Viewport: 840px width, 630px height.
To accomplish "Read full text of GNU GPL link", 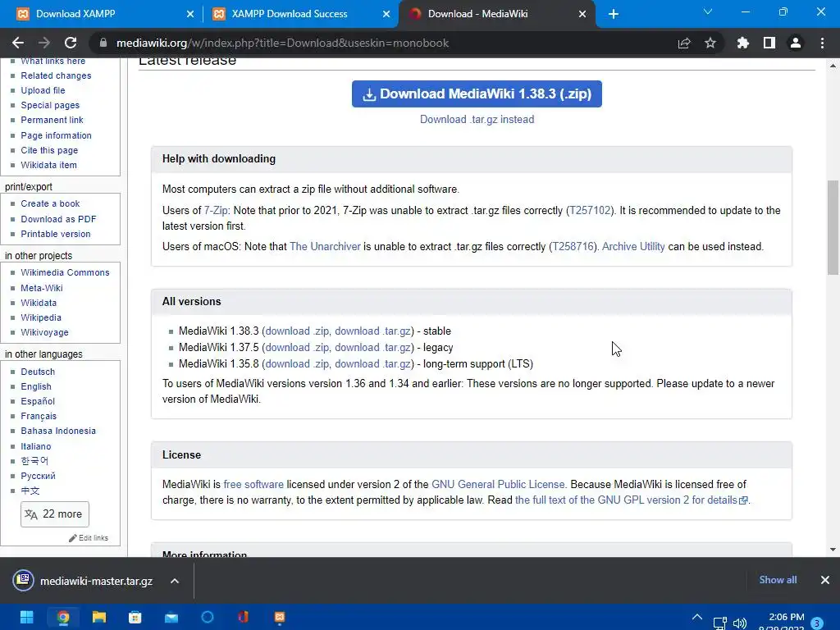I will tap(631, 500).
